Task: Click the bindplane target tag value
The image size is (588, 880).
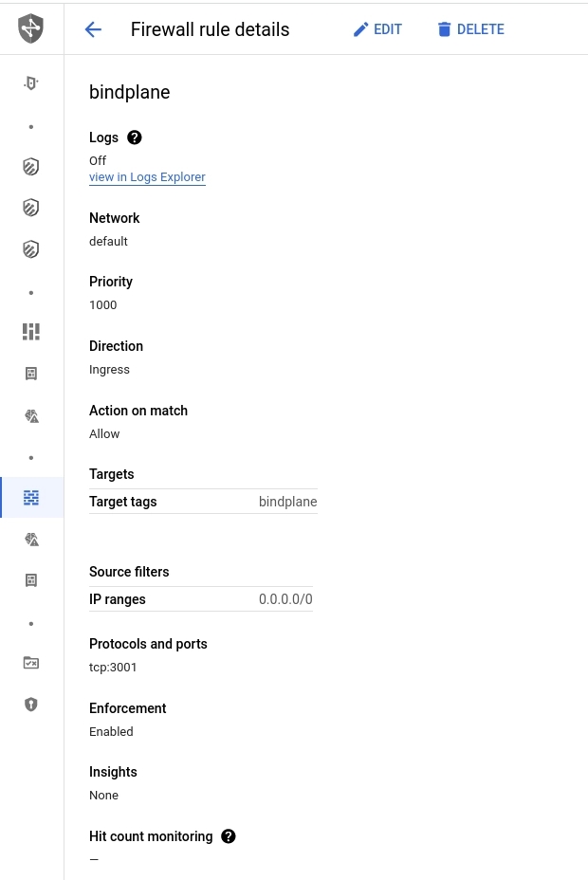Action: [x=287, y=502]
